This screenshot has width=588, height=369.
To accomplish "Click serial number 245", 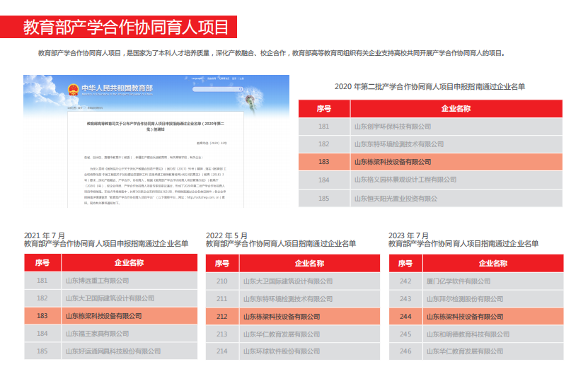I will (405, 334).
